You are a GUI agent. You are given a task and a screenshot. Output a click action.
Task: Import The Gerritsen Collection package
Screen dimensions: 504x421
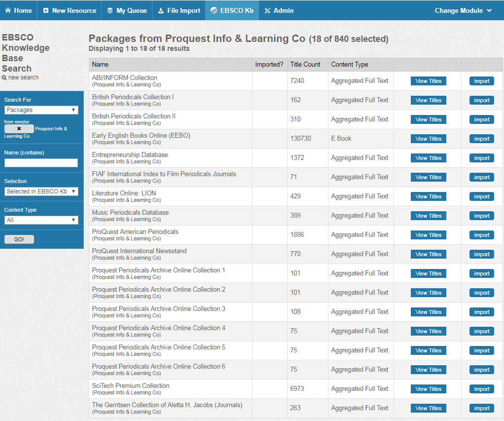pos(481,409)
